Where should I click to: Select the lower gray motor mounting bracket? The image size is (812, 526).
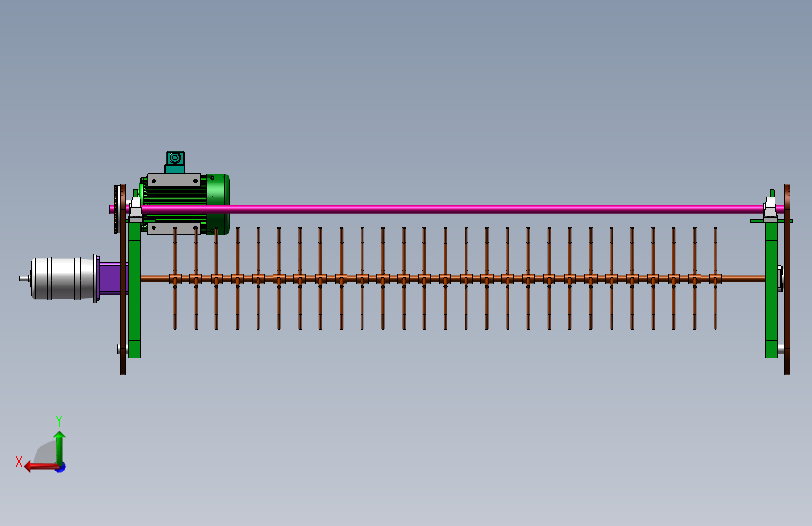[x=174, y=228]
